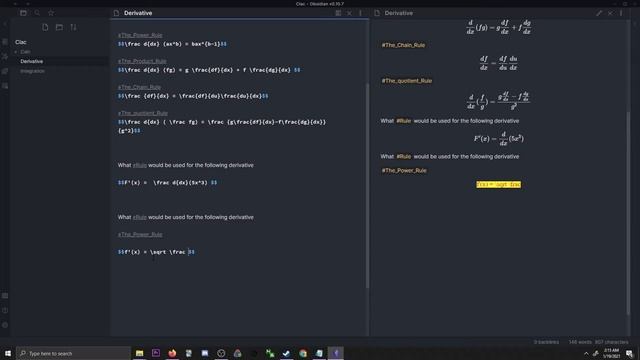
Task: Click #Rule tag in first editor question
Action: [x=140, y=165]
